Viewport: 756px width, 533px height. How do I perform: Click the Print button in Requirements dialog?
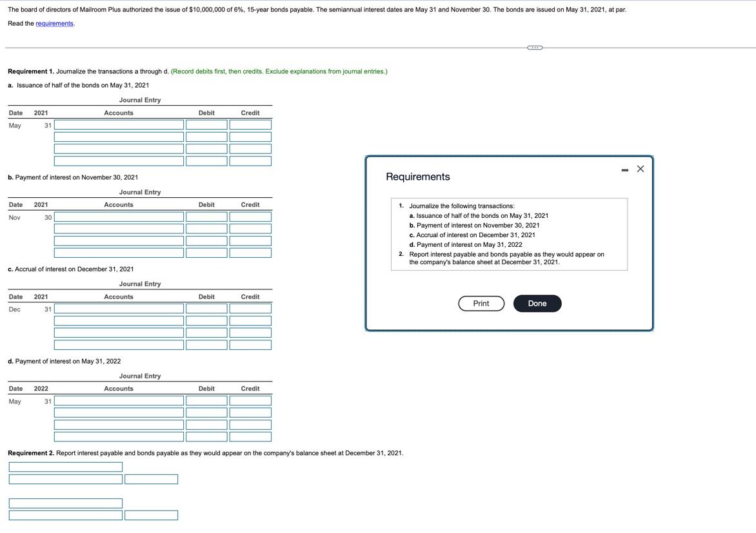pos(481,303)
